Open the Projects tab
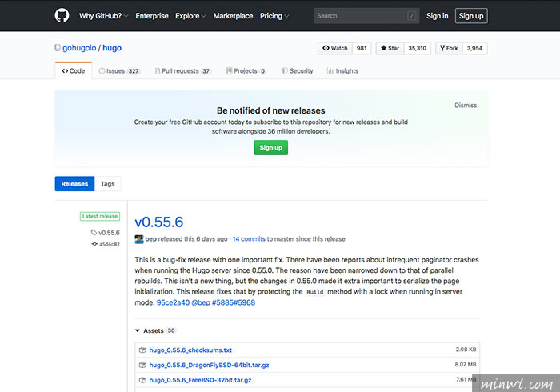Image resolution: width=560 pixels, height=392 pixels. 246,70
